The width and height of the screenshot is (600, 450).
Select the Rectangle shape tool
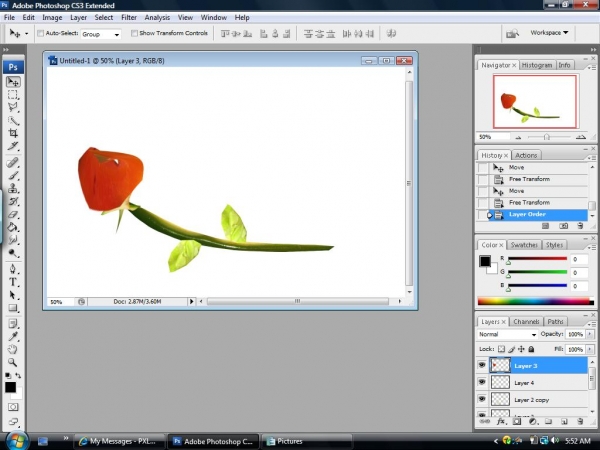[x=13, y=308]
